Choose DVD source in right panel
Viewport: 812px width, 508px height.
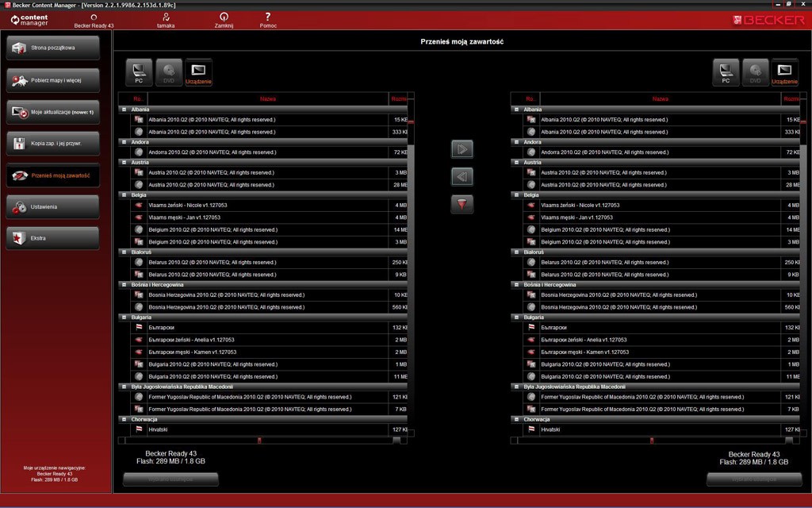coord(755,72)
